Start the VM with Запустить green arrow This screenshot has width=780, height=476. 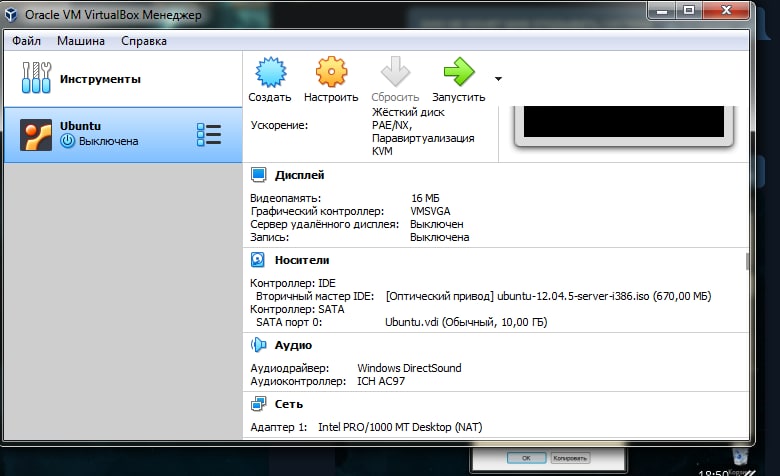point(459,72)
